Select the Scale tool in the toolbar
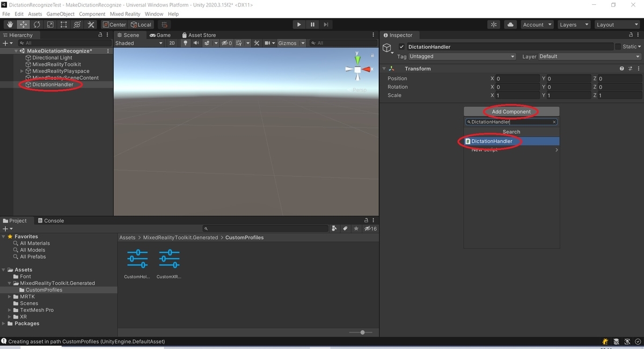This screenshot has height=349, width=644. pyautogui.click(x=50, y=25)
